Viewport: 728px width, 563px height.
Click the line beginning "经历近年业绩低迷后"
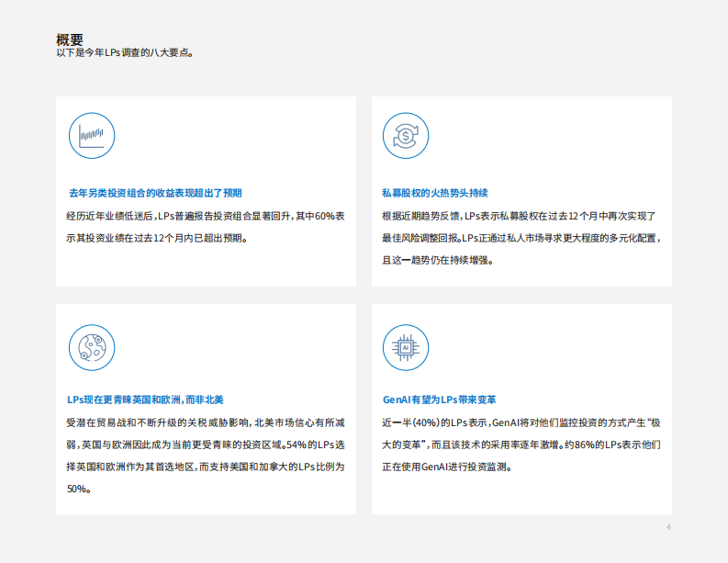tap(206, 216)
